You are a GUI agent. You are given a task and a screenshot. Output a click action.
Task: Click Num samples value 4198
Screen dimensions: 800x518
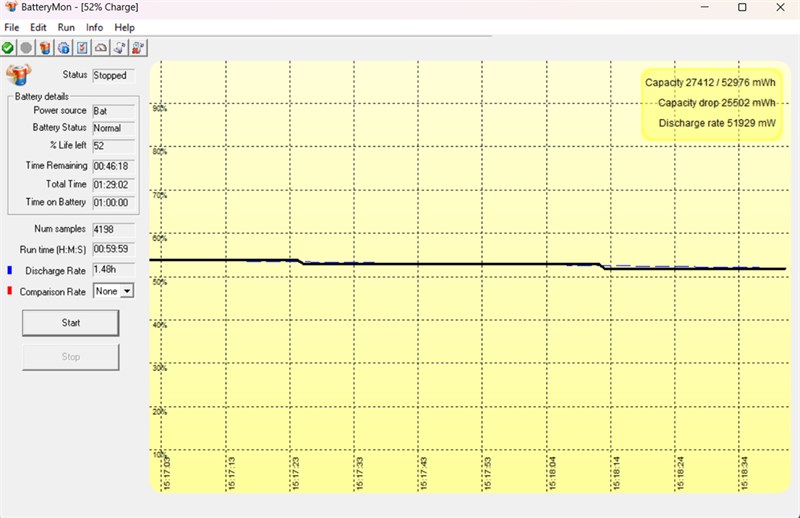pyautogui.click(x=113, y=230)
